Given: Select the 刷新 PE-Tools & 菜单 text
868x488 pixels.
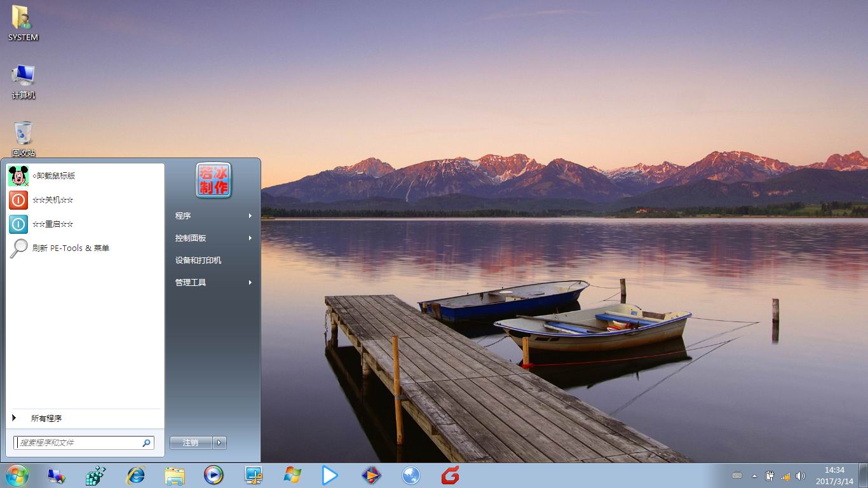Looking at the screenshot, I should click(71, 248).
